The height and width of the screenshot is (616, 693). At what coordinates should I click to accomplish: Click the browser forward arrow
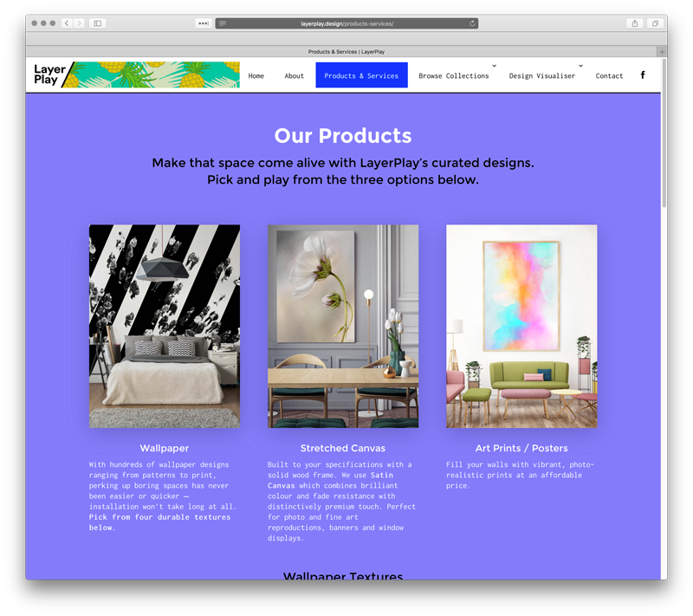coord(79,23)
